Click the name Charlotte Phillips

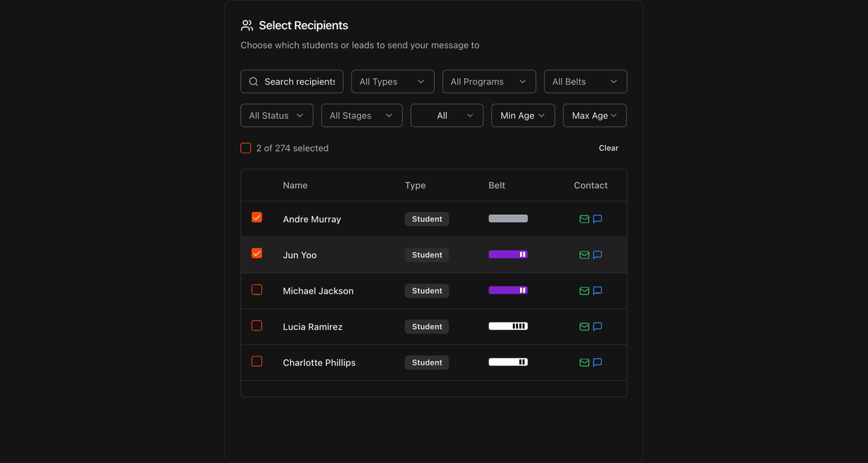click(319, 362)
